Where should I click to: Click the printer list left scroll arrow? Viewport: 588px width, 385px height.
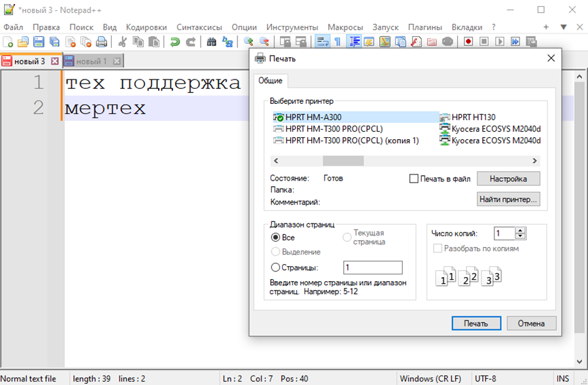tap(276, 161)
